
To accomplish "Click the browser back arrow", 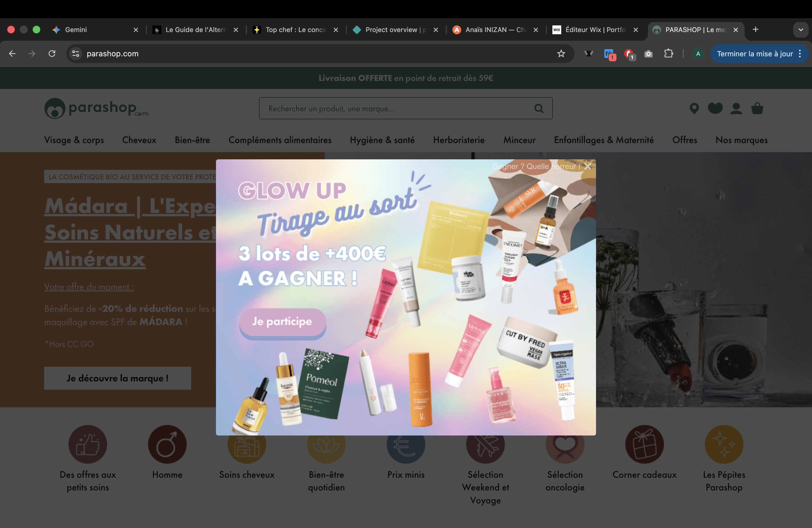I will tap(12, 54).
